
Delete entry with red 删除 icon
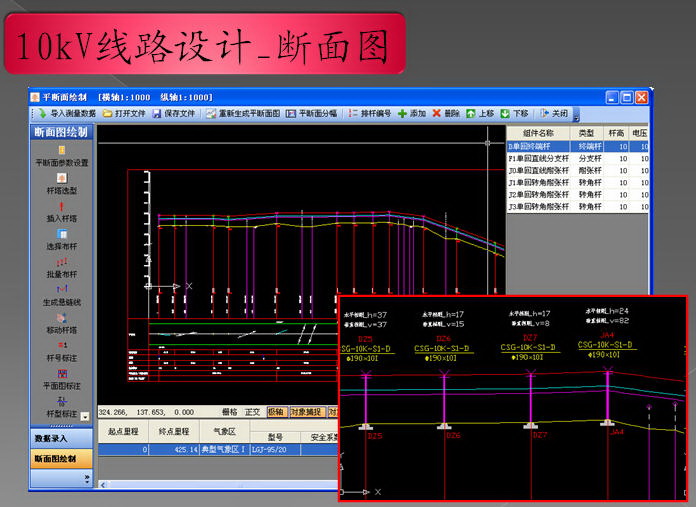pos(446,114)
